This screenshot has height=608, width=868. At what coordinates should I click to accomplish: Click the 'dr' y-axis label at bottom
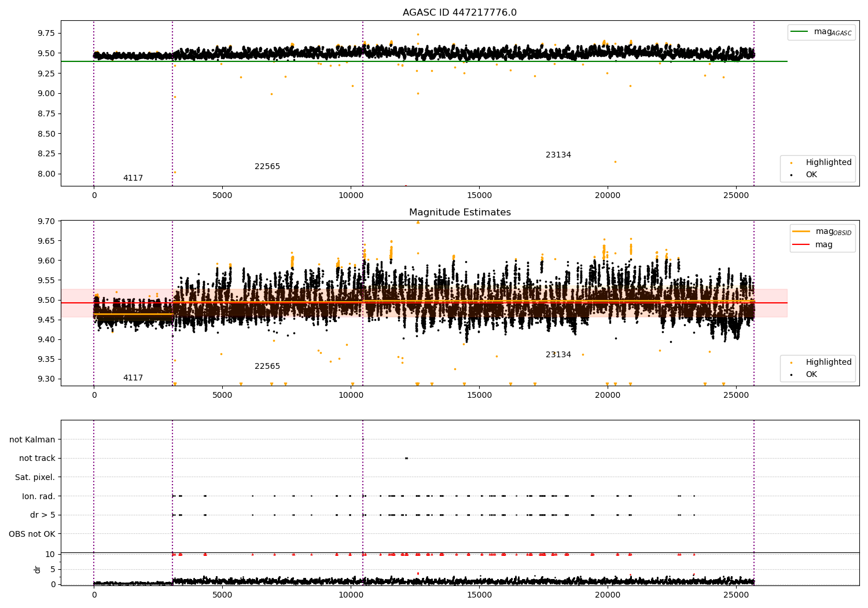pyautogui.click(x=38, y=569)
